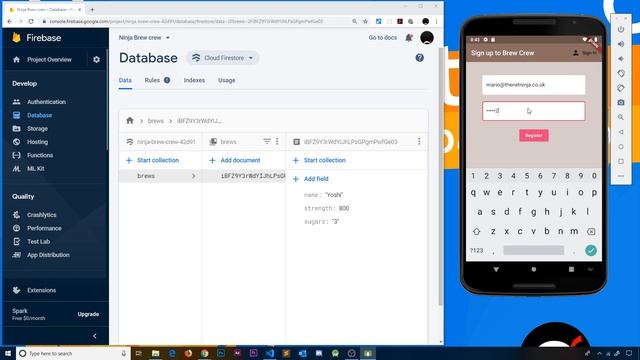The image size is (640, 360).
Task: Open Database in the Develop sidebar
Action: pos(39,115)
